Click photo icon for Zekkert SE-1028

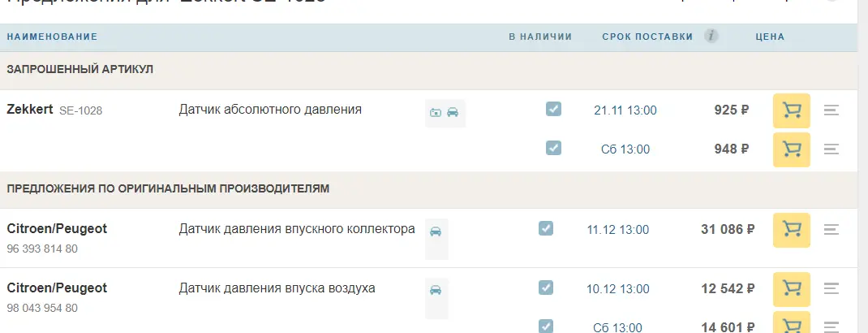(436, 112)
